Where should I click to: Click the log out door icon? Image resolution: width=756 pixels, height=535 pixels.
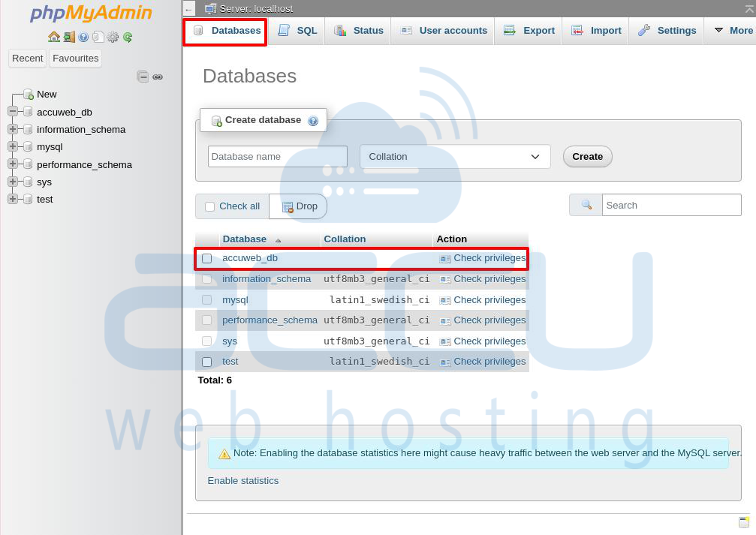click(x=69, y=37)
